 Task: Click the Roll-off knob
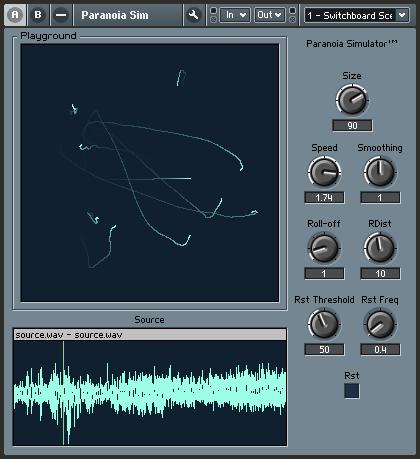(324, 248)
